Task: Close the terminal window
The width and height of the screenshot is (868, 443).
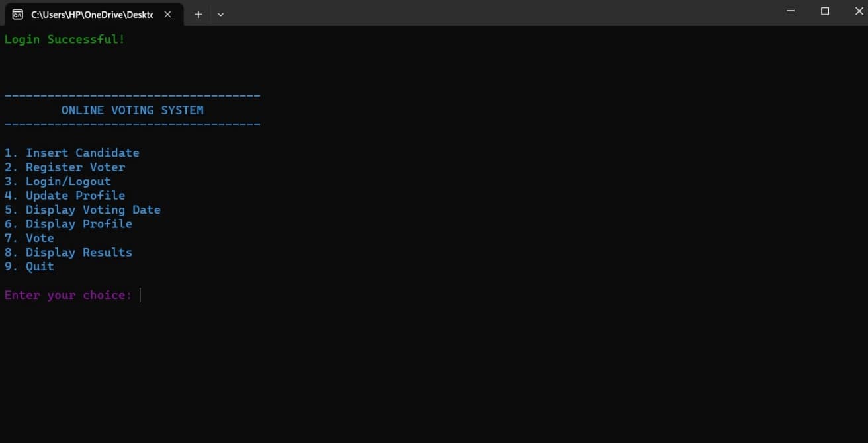Action: pyautogui.click(x=859, y=11)
